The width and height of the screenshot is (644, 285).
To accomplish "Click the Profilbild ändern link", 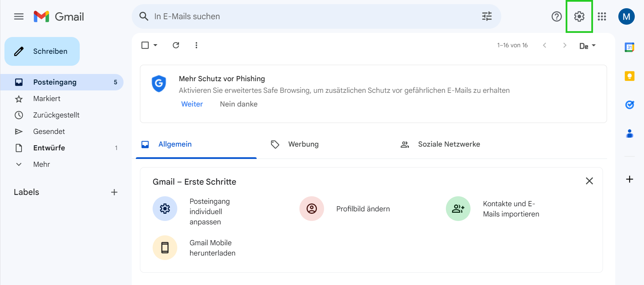I will pos(363,209).
